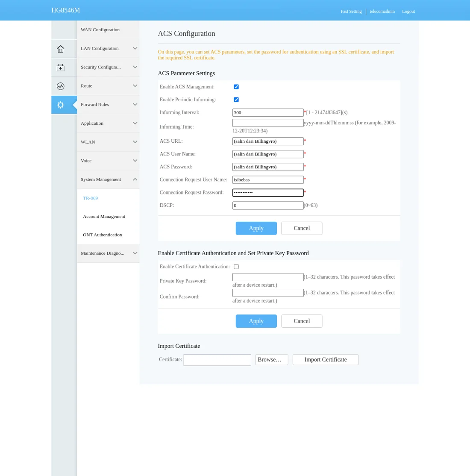Screen dimensions: 470x476
Task: Open WLAN menu label
Action: coord(88,142)
